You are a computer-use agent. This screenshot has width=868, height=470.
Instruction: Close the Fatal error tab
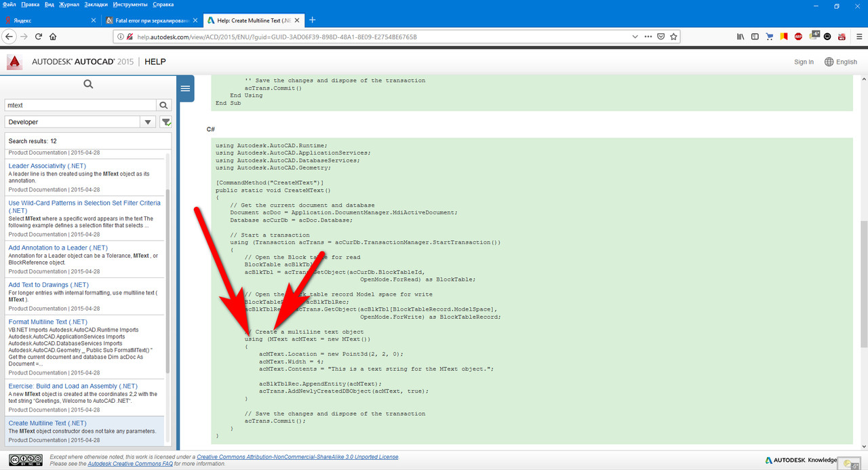tap(195, 20)
